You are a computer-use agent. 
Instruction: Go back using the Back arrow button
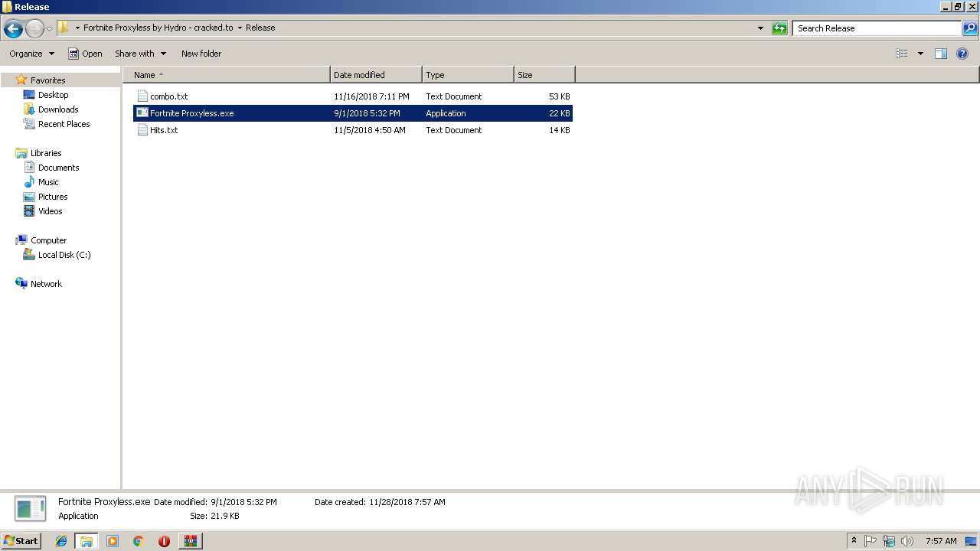13,29
